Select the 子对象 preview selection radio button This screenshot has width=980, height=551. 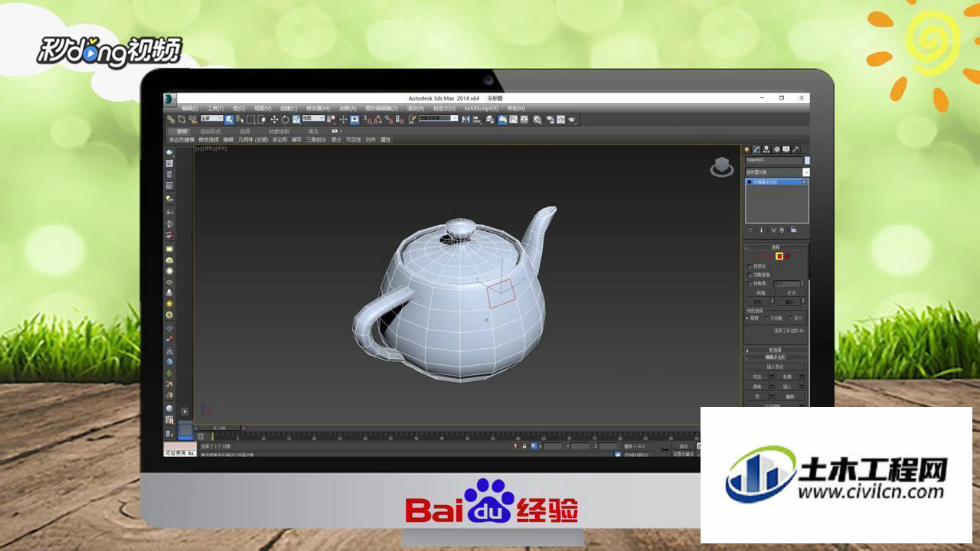[x=766, y=318]
